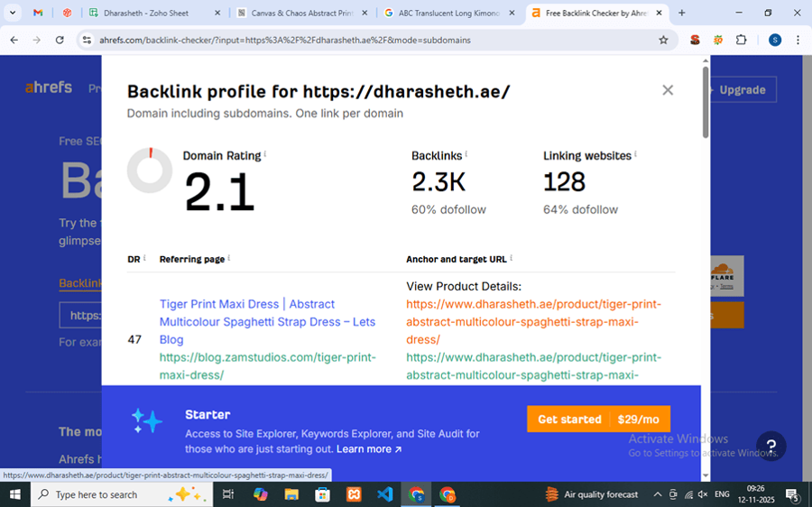Screen dimensions: 812x507
Task: Open the Gmail pinned tab
Action: 38,13
